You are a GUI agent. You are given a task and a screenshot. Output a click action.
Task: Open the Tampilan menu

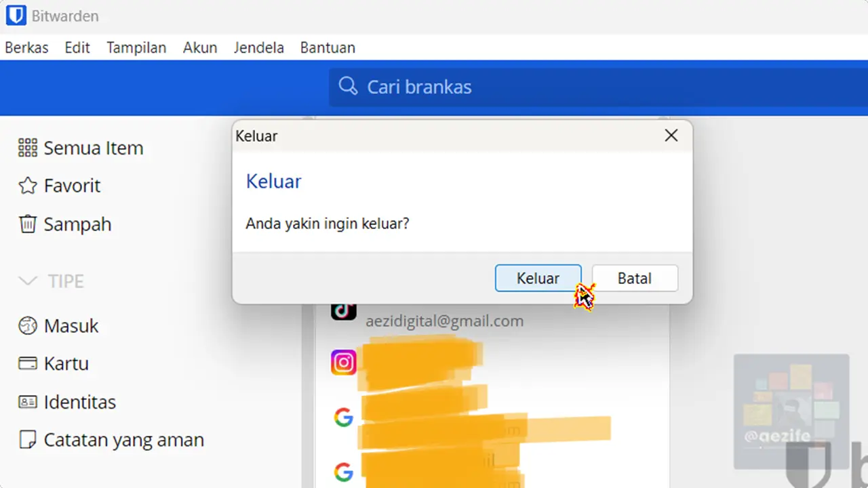click(136, 48)
